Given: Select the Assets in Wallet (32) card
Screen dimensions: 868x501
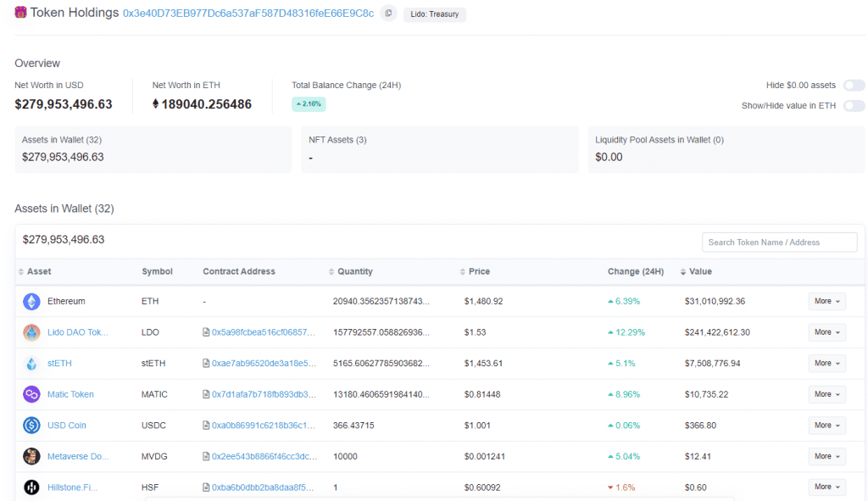Looking at the screenshot, I should tap(153, 149).
